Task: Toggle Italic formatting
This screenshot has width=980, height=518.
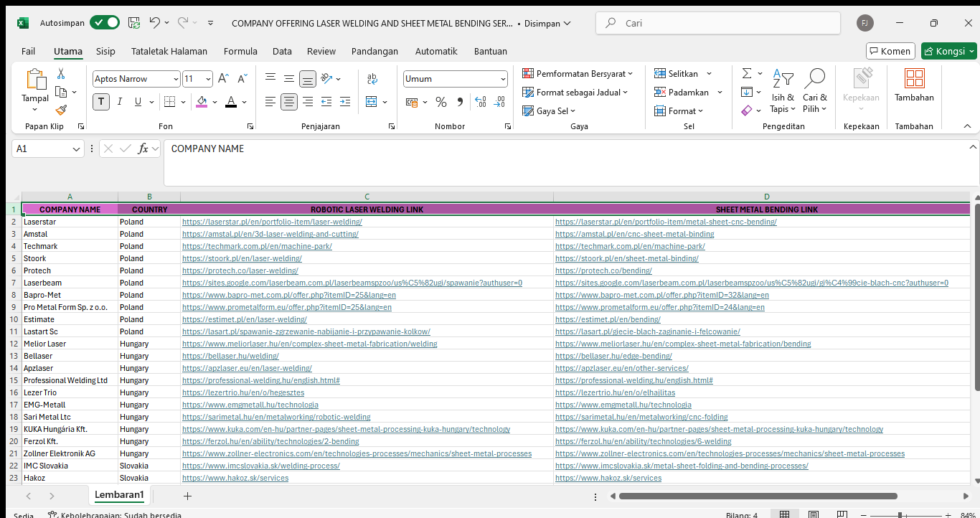Action: click(x=120, y=102)
